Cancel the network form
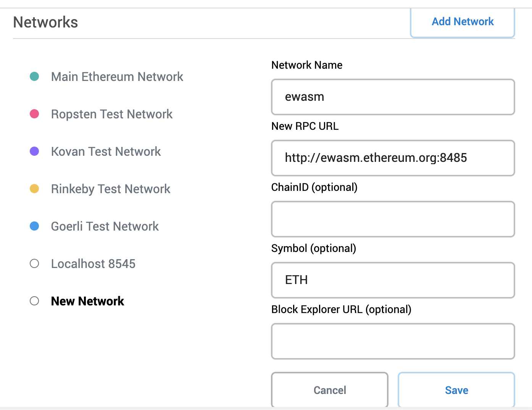Viewport: 532px width, 410px height. click(x=329, y=390)
